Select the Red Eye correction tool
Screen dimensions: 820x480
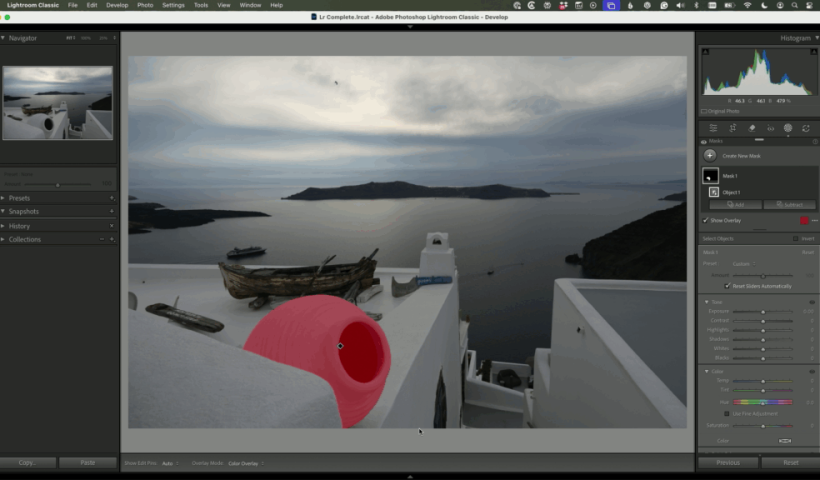770,128
